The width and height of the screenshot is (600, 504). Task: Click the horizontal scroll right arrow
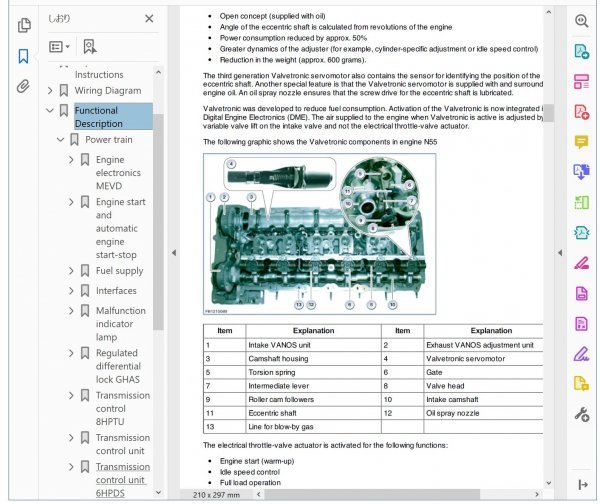pyautogui.click(x=536, y=494)
